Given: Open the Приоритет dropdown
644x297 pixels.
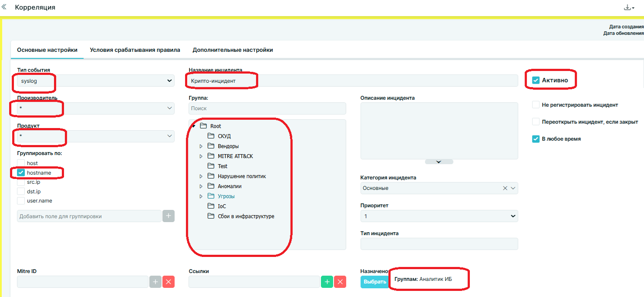Looking at the screenshot, I should point(439,216).
